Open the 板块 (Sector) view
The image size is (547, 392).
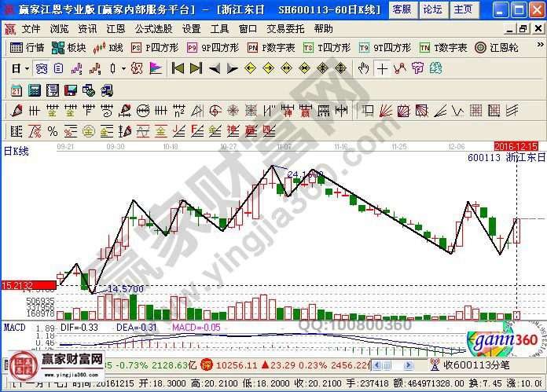[69, 48]
